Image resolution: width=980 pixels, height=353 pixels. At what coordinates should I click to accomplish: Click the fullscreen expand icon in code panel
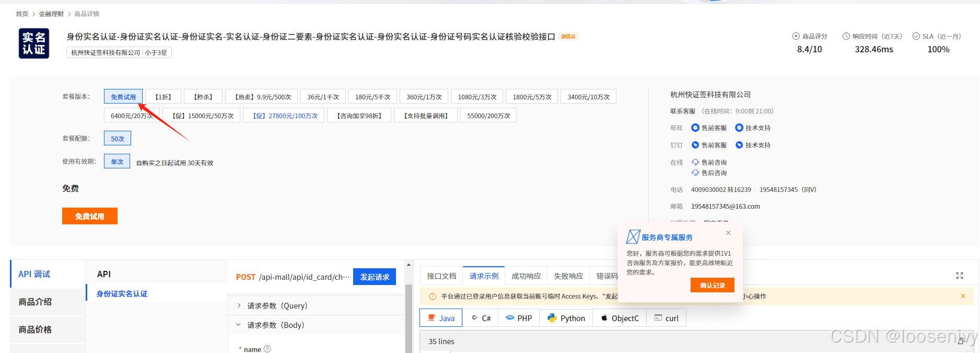[959, 276]
